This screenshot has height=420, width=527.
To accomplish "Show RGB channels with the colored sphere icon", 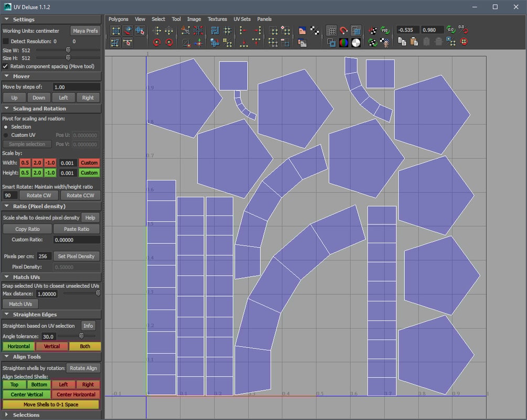I will (x=345, y=42).
